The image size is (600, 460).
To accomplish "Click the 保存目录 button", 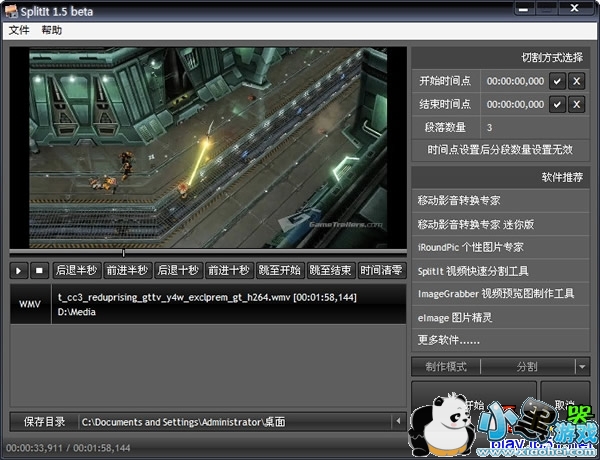I will [44, 422].
